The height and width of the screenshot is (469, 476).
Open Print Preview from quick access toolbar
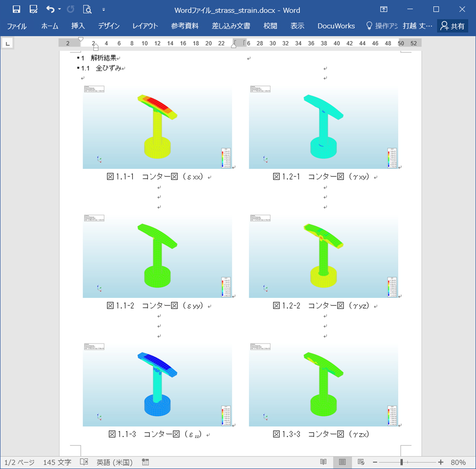click(87, 10)
